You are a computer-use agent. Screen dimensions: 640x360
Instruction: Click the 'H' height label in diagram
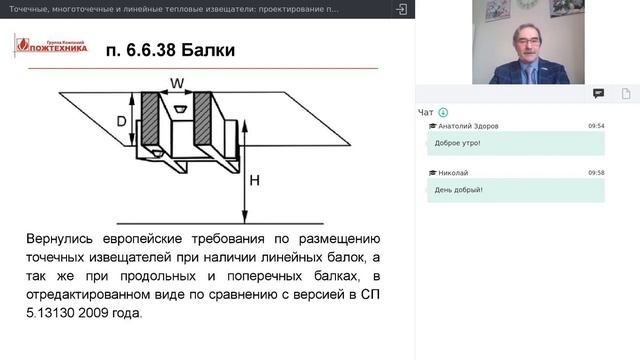[x=254, y=180]
